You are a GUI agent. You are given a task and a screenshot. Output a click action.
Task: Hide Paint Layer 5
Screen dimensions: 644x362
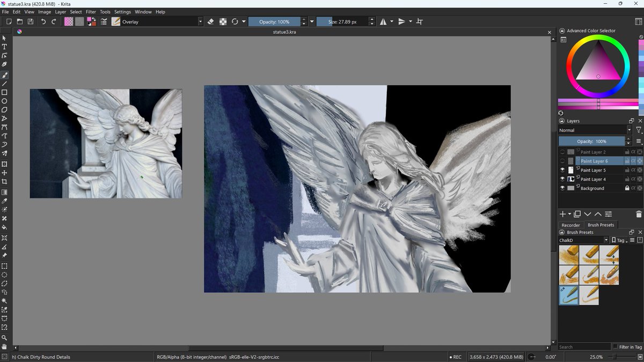click(562, 170)
